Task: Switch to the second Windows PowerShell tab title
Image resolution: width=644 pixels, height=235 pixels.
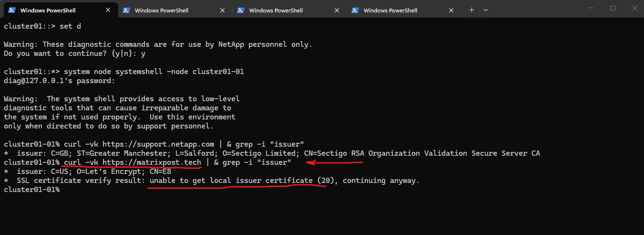Action: [162, 10]
